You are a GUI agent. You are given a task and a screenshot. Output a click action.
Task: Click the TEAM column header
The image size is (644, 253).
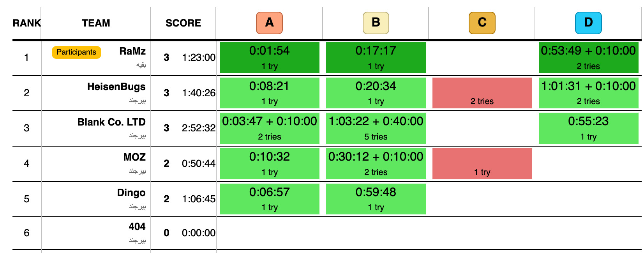[96, 23]
